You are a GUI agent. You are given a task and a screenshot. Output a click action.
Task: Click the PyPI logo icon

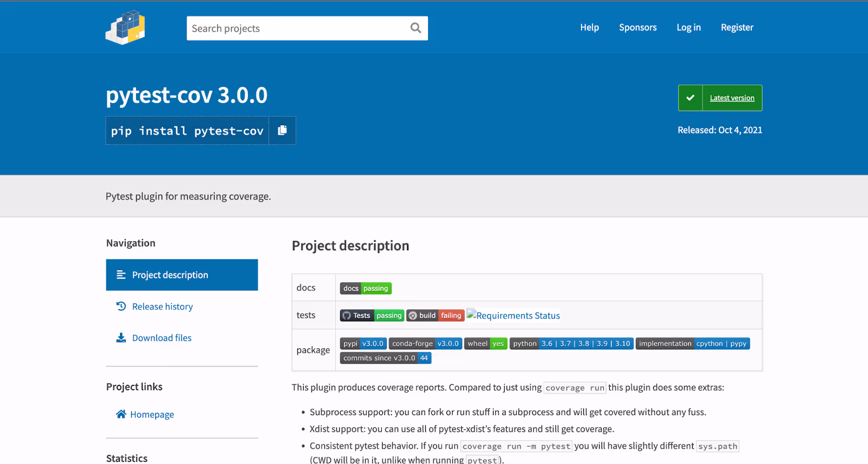[125, 28]
